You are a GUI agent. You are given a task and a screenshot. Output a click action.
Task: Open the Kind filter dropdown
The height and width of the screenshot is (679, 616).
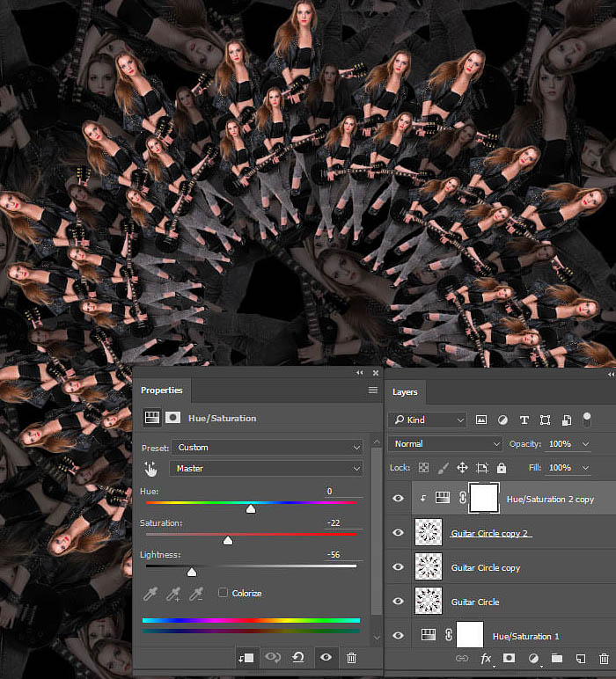[x=427, y=420]
